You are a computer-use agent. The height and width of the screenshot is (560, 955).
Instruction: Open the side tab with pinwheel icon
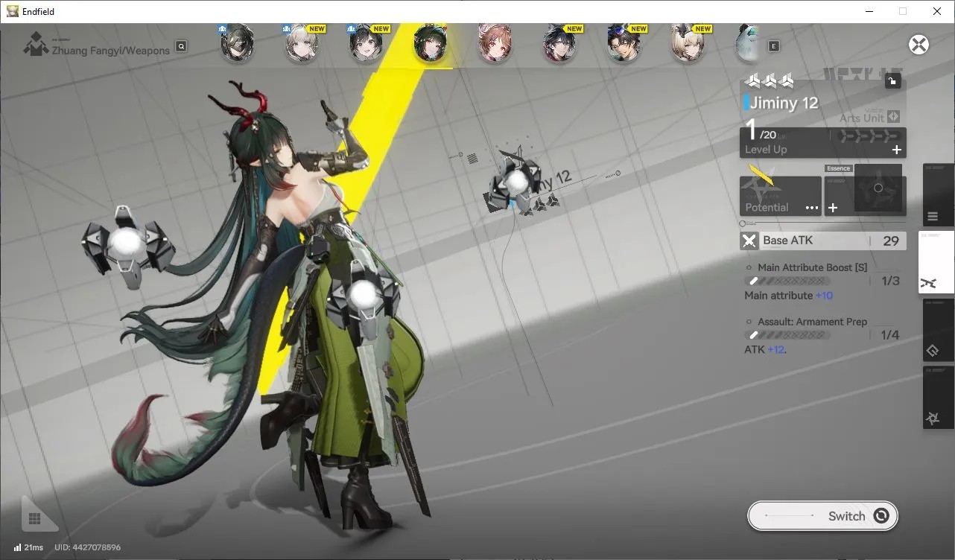click(x=939, y=397)
